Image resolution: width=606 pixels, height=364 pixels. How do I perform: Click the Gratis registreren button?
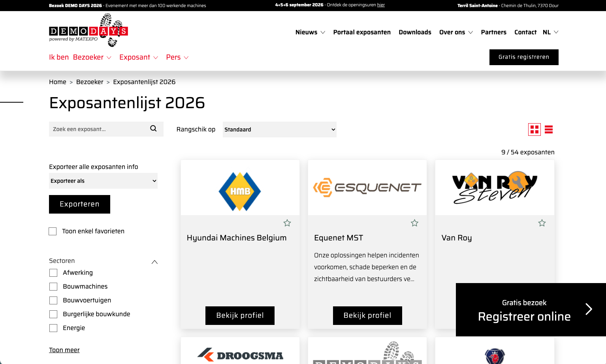524,57
